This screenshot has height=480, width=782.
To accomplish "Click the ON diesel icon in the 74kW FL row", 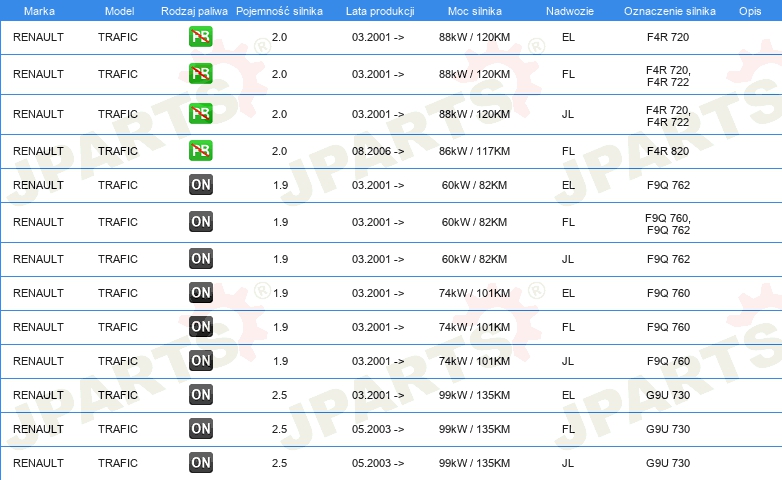I will pyautogui.click(x=200, y=326).
